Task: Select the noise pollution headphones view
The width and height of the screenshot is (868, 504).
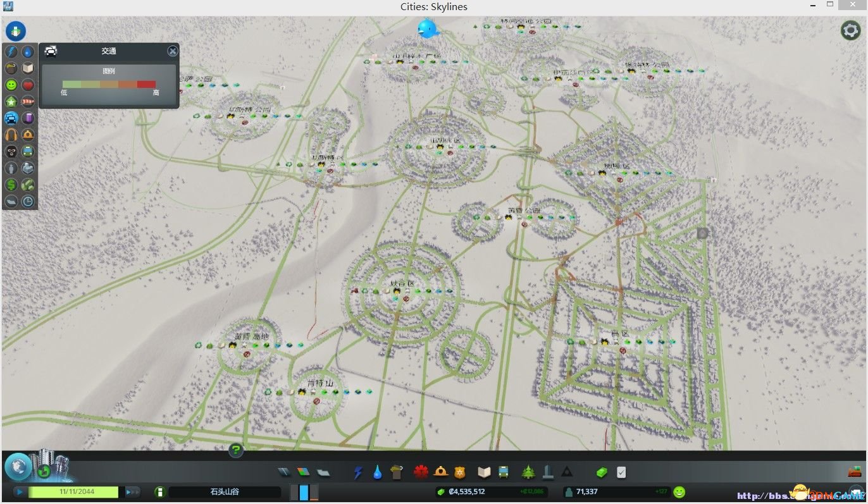Action: [x=11, y=134]
